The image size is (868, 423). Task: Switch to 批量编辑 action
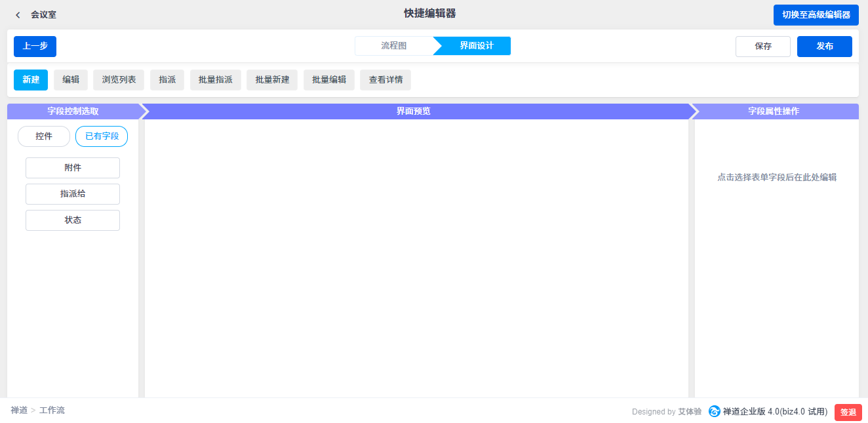(x=329, y=80)
